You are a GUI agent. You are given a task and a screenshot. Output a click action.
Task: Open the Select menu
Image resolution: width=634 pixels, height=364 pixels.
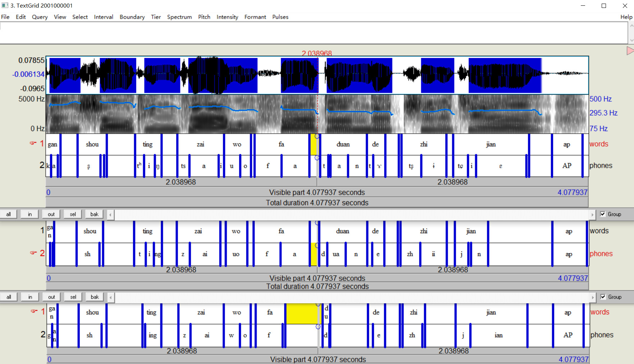80,17
